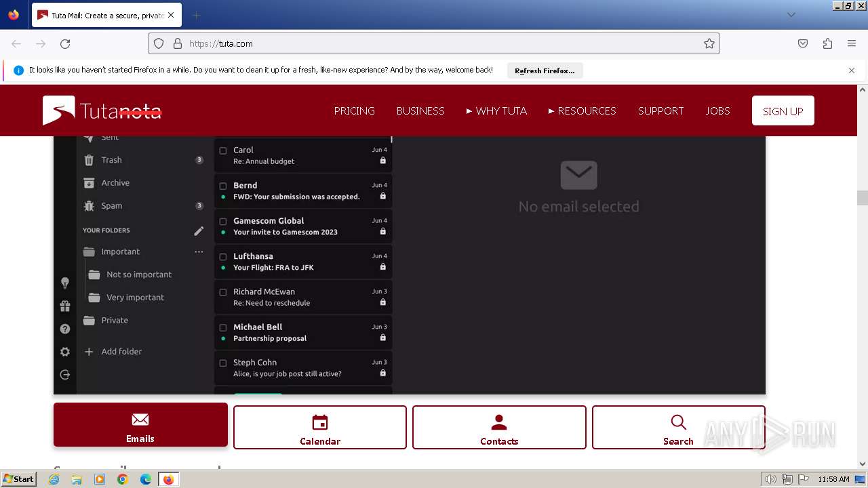868x488 pixels.
Task: Open email 'Re: Annual budget'
Action: [x=303, y=155]
